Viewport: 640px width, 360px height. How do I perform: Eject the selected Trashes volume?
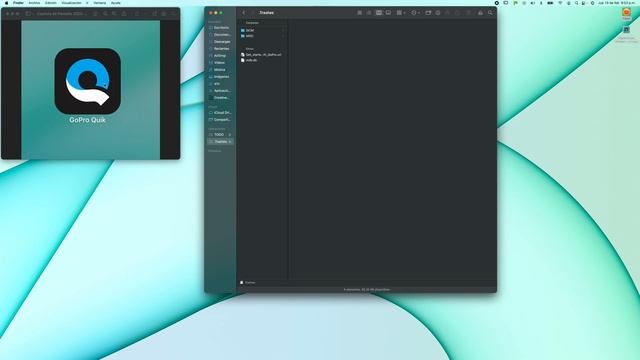tap(230, 142)
